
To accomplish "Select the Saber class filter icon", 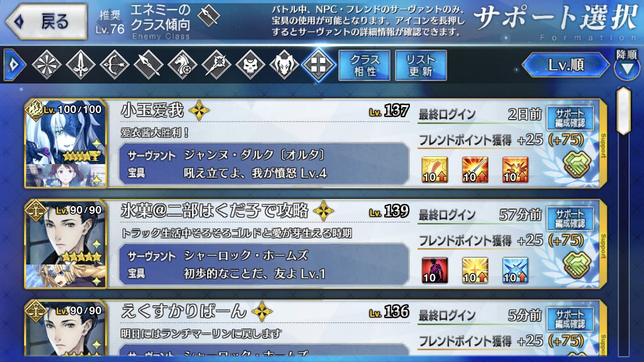I will point(81,64).
